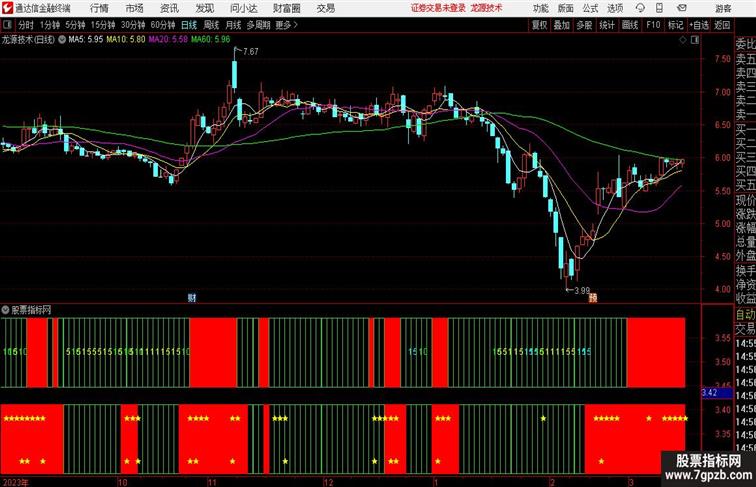Click the MA5: 5.95 indicator label
756x487 pixels.
(86, 40)
